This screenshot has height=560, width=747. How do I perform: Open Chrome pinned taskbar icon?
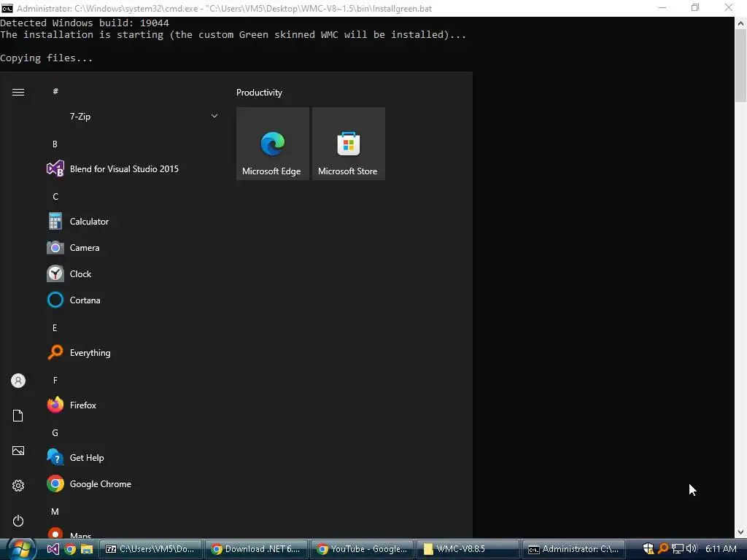70,549
